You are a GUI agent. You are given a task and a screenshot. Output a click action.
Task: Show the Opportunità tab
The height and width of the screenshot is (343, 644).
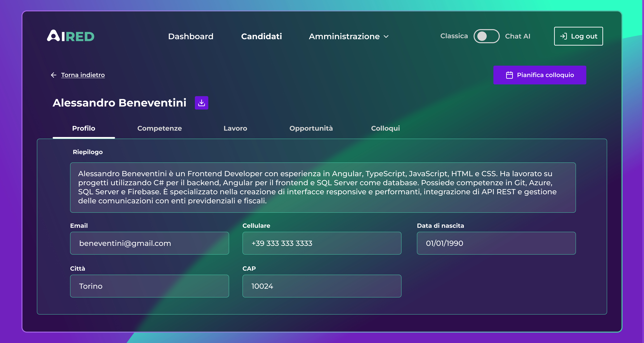coord(311,128)
